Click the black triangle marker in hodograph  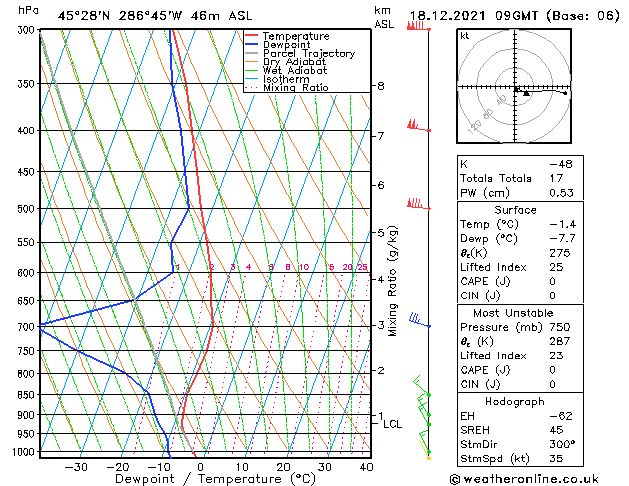click(x=526, y=93)
